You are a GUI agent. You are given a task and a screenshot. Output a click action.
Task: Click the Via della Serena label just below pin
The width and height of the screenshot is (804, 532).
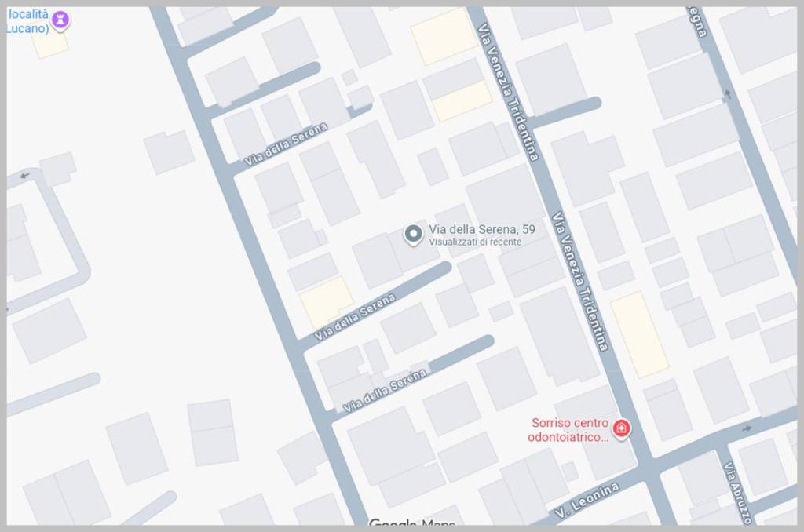355,317
